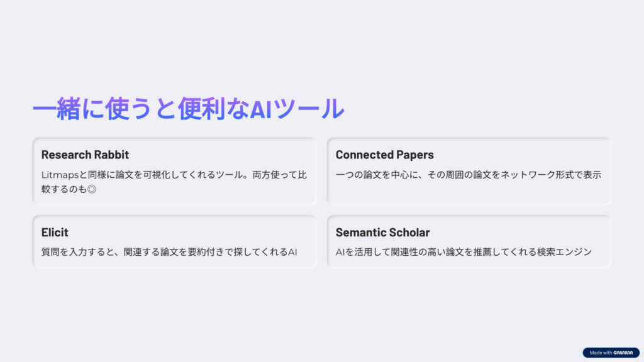Screen dimensions: 644x362
Task: Click the Research Rabbit description starting with Litmaps
Action: pyautogui.click(x=174, y=182)
